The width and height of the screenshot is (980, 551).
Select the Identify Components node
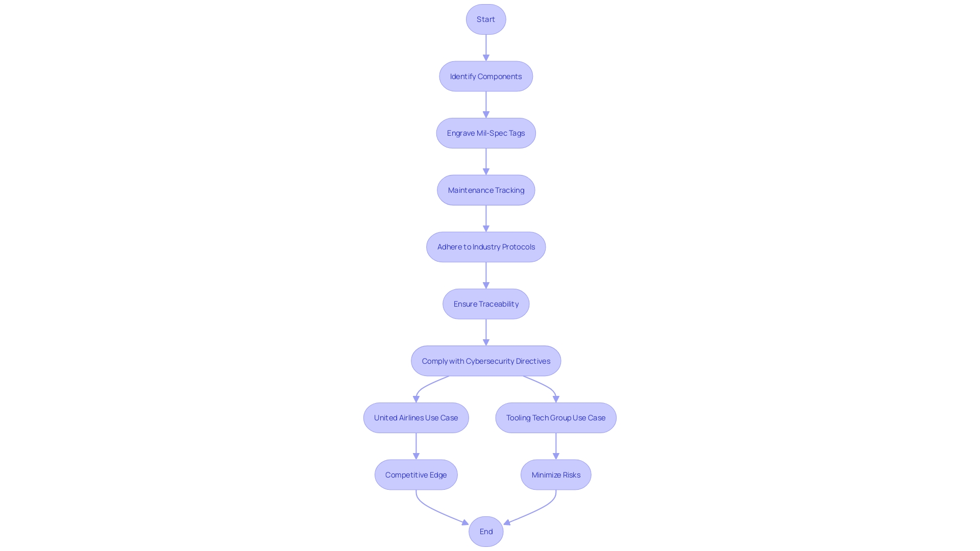pos(486,76)
